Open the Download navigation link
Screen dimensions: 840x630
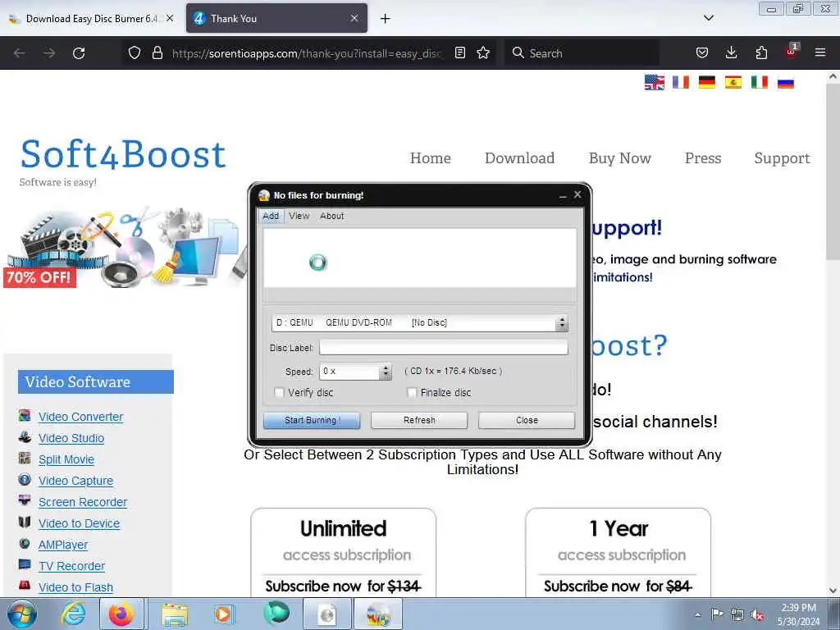click(x=519, y=158)
